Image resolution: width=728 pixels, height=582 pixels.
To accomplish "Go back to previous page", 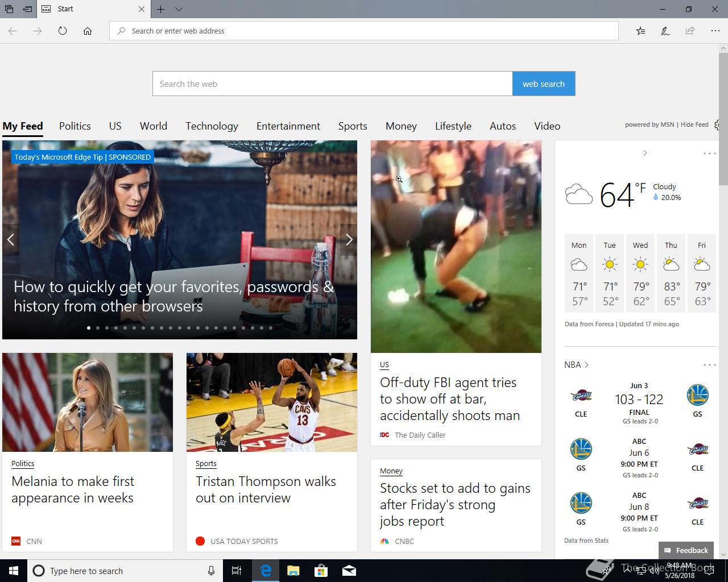I will tap(13, 31).
